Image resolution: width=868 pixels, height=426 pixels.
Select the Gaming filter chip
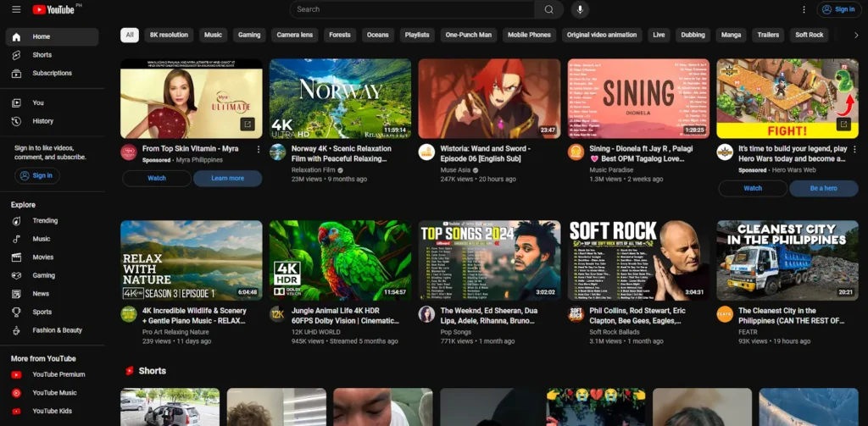249,35
